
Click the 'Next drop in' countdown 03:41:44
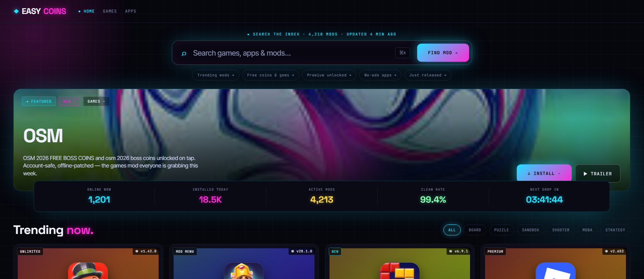click(544, 200)
